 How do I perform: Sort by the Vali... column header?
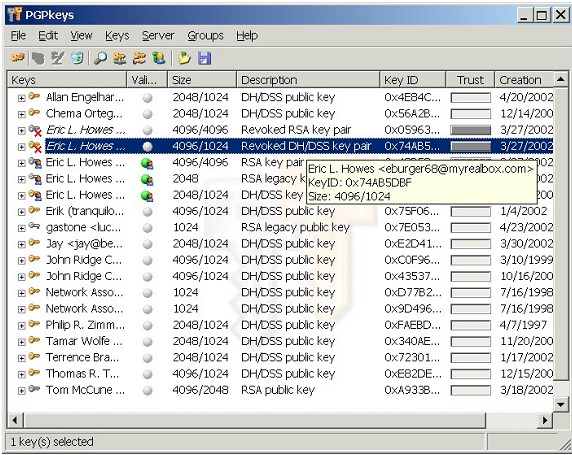pyautogui.click(x=147, y=80)
